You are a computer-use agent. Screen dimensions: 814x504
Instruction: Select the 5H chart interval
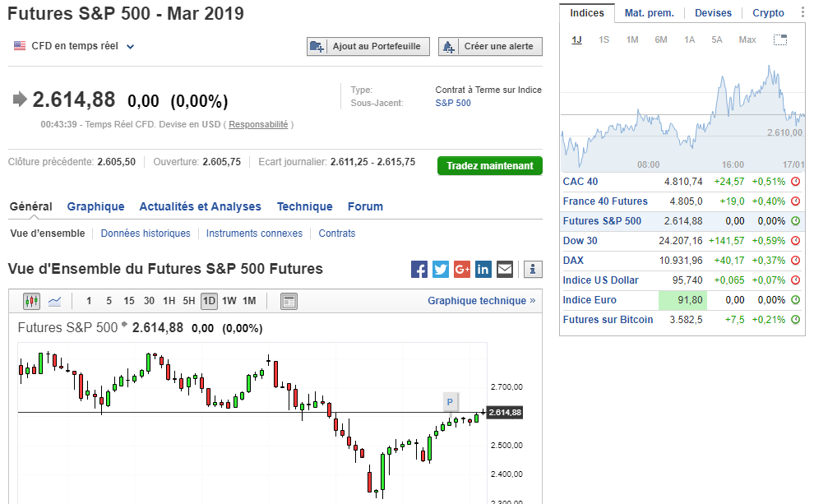coord(189,301)
